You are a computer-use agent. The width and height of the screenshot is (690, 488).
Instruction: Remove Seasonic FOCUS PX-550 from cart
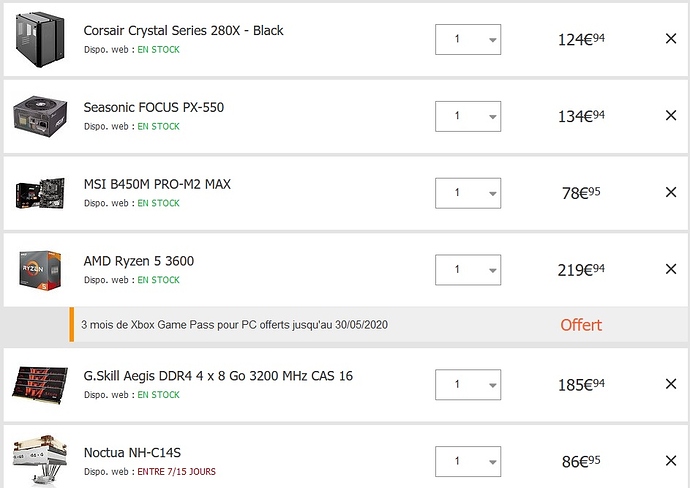[670, 116]
